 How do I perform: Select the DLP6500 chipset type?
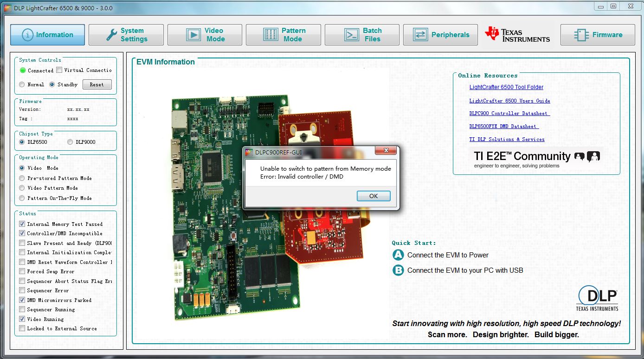[x=22, y=142]
